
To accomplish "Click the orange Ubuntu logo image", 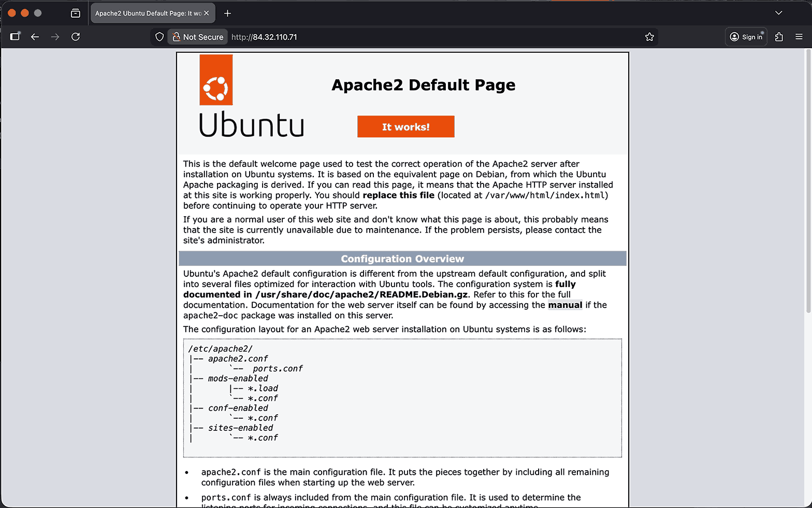I will click(216, 80).
